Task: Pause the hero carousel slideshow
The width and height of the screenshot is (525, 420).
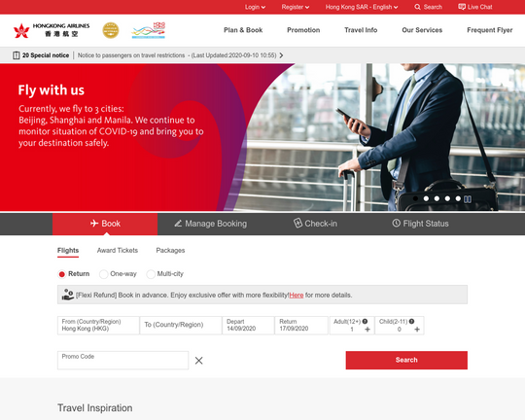Action: coord(468,199)
